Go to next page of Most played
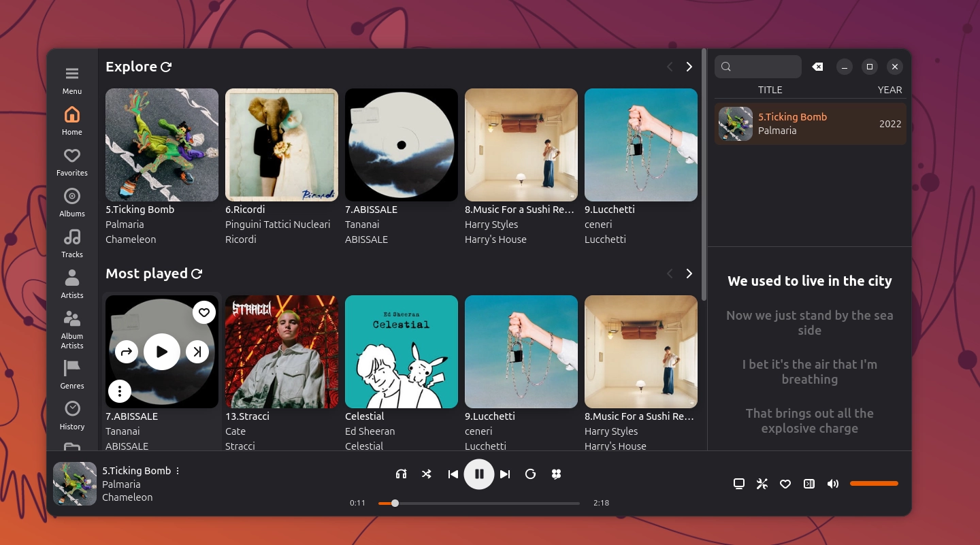This screenshot has width=980, height=545. pyautogui.click(x=689, y=274)
